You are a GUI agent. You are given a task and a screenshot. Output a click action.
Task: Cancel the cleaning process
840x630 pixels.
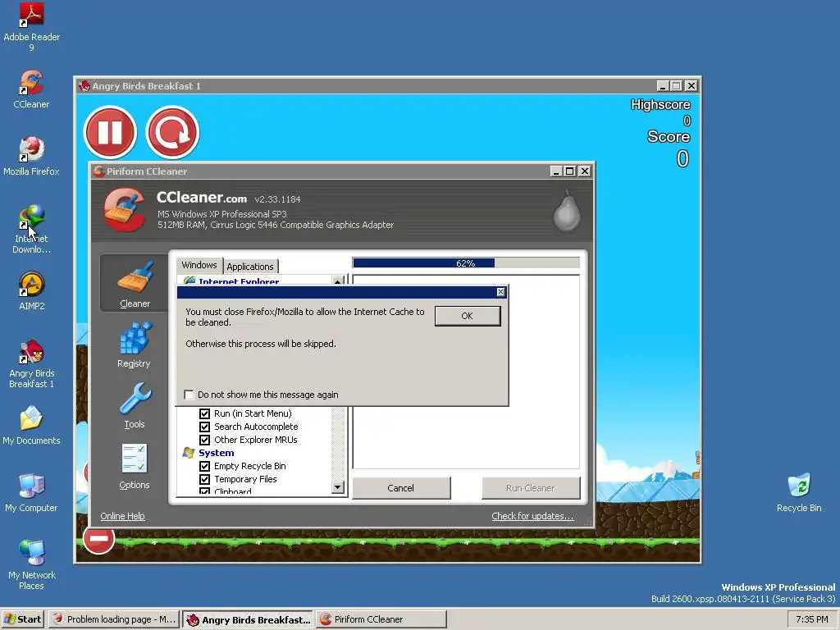click(x=400, y=488)
